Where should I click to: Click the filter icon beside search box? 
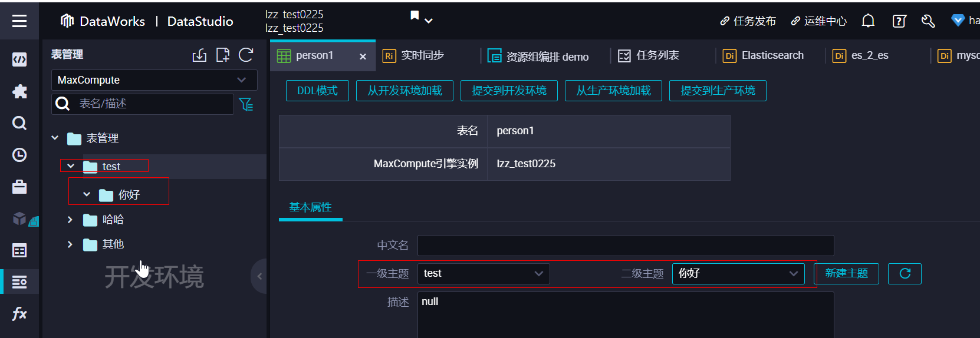coord(246,104)
